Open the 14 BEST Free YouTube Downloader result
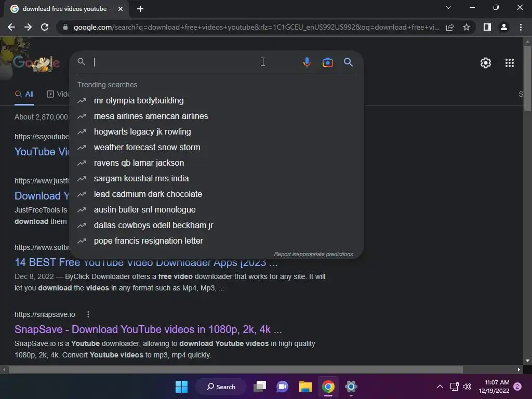 (x=146, y=263)
